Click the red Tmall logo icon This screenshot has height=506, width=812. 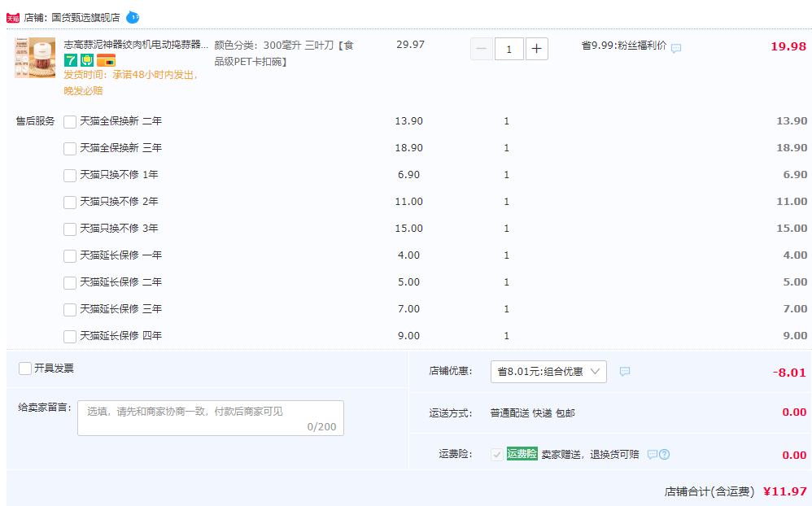[x=12, y=18]
